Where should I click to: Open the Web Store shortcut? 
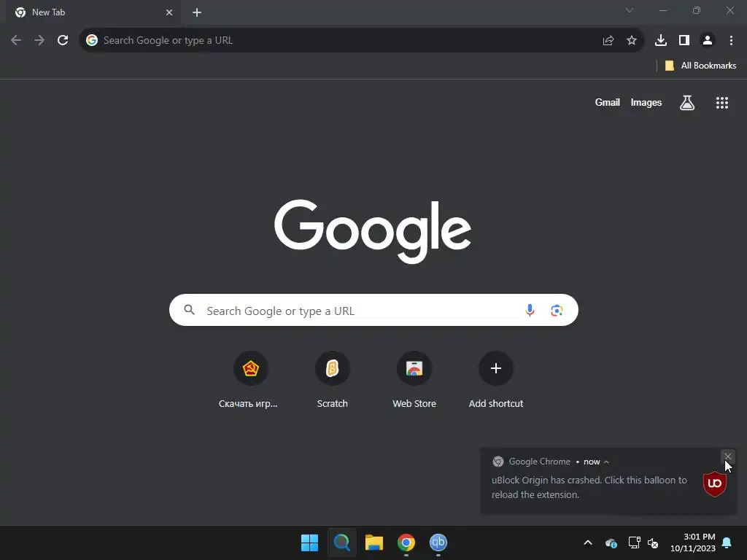[414, 380]
